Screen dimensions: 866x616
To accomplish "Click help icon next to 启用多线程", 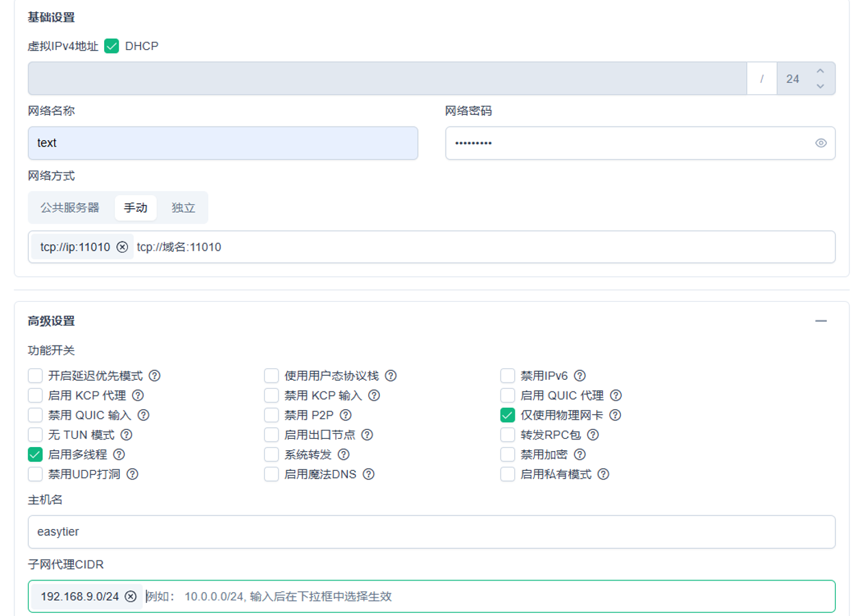I will coord(119,454).
